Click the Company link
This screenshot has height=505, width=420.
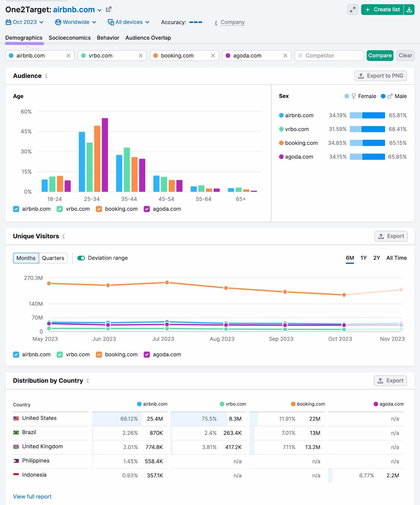tap(233, 22)
